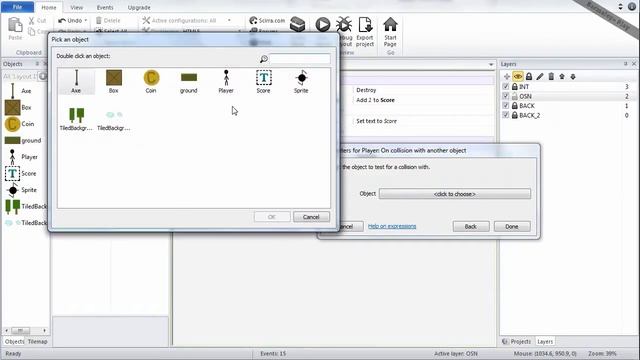Viewport: 640px width, 360px height.
Task: Switch to the Tilemap panel tab
Action: click(38, 342)
